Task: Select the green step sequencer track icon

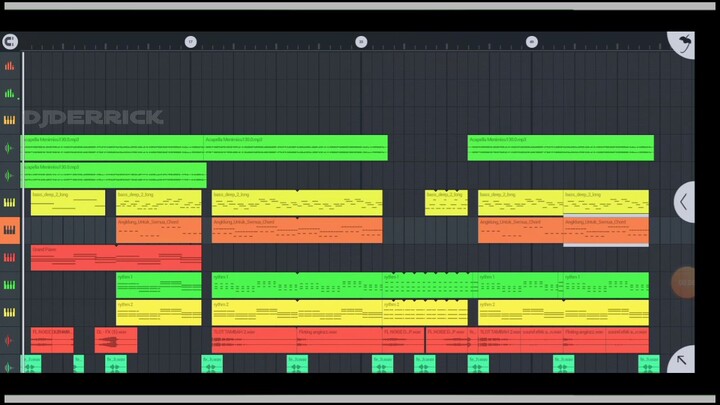Action: click(10, 93)
